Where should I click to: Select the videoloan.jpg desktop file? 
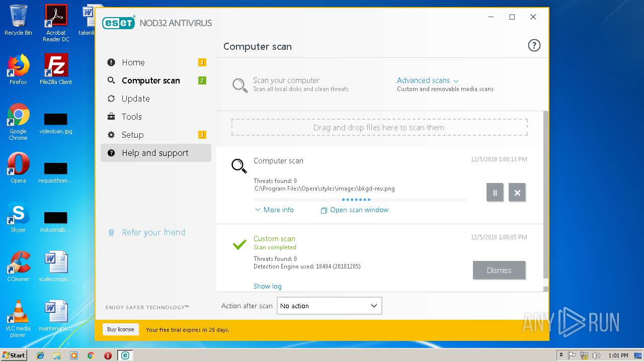coord(56,123)
